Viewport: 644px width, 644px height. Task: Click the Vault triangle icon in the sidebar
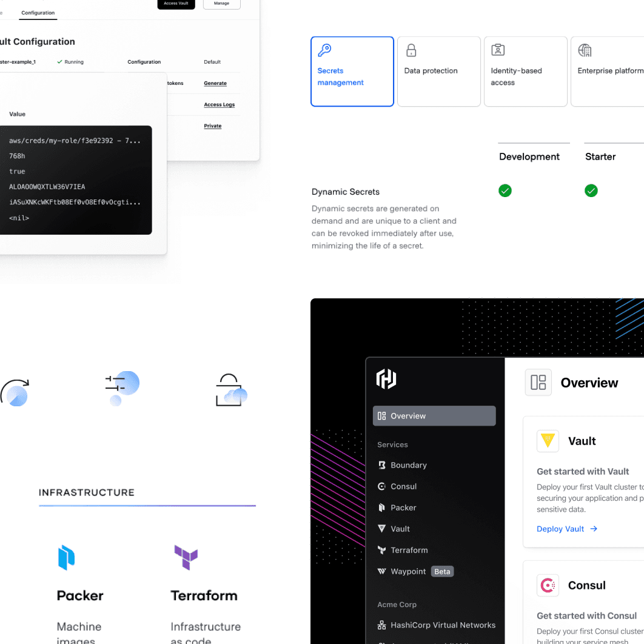click(381, 529)
